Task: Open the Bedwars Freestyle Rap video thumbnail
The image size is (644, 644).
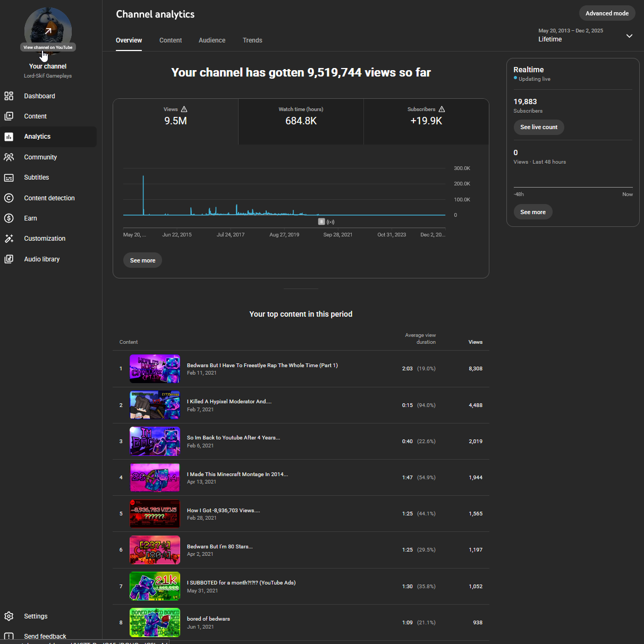Action: pyautogui.click(x=155, y=369)
